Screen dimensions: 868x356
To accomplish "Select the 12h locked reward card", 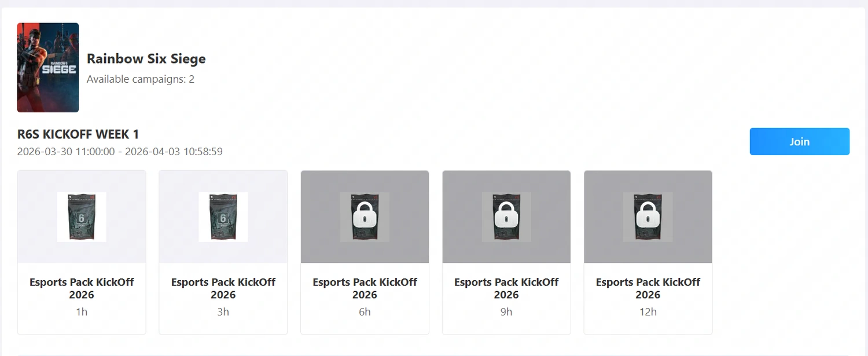I will (x=648, y=252).
